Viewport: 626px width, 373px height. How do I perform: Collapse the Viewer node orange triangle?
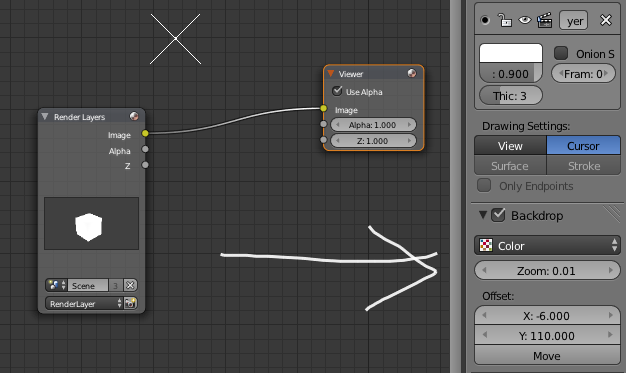331,73
